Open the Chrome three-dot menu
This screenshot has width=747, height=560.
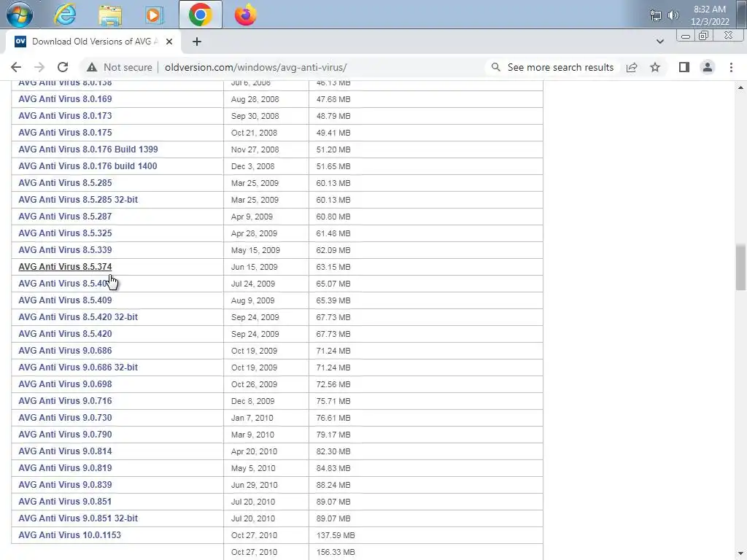[731, 67]
